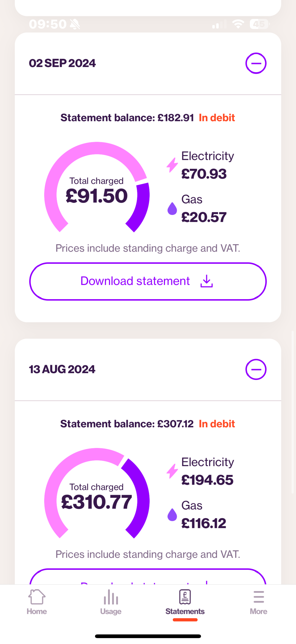Screen dimensions: 296x644
Task: Tap September gas droplet icon
Action: click(172, 209)
